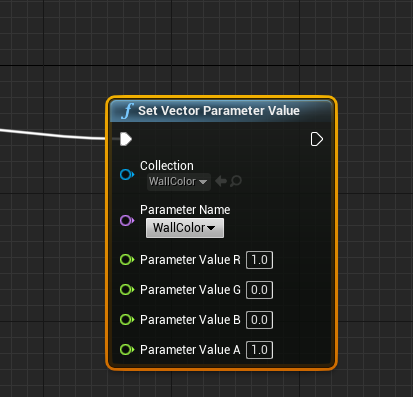This screenshot has height=397, width=413.
Task: Click the Parameter Value A field
Action: (x=259, y=350)
